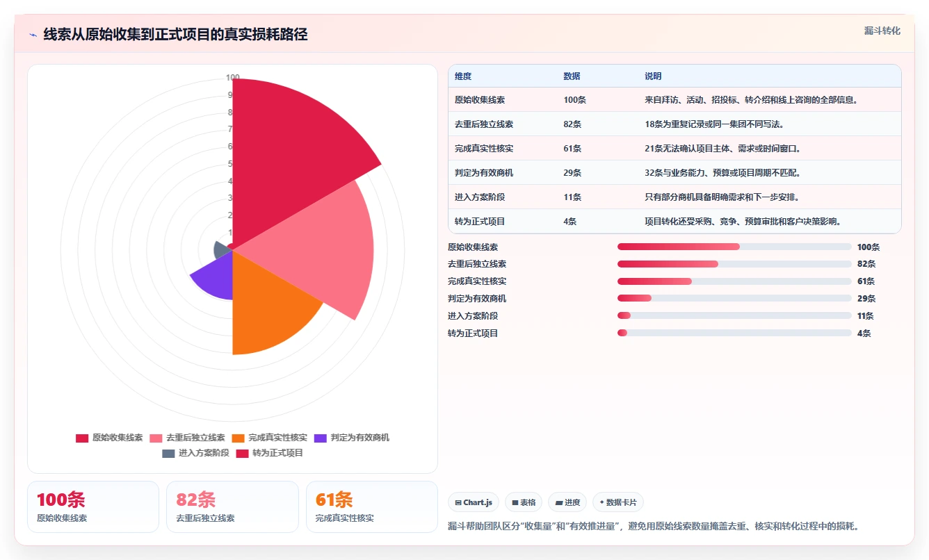Click the 100条 原始收集线索 data card
Screen dimensions: 929x560
pyautogui.click(x=93, y=507)
